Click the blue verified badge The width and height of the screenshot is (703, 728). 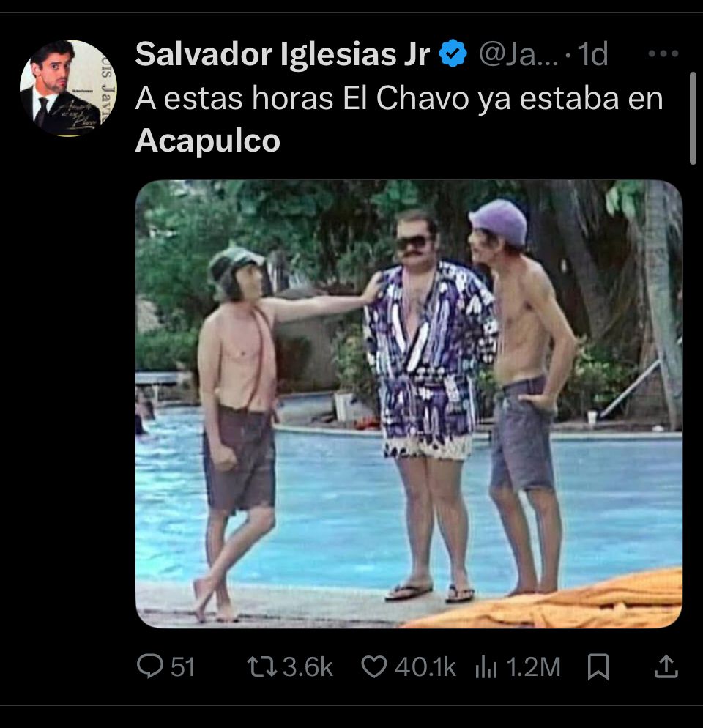point(453,54)
